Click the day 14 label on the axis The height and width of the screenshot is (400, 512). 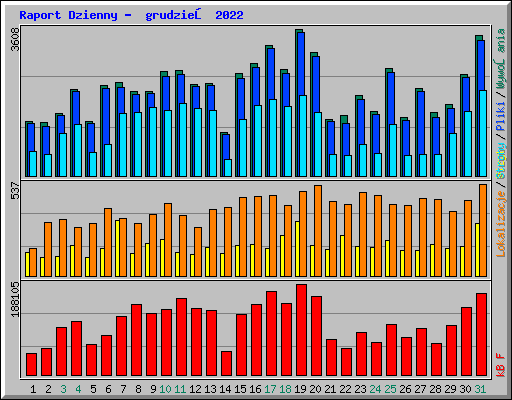point(225,389)
